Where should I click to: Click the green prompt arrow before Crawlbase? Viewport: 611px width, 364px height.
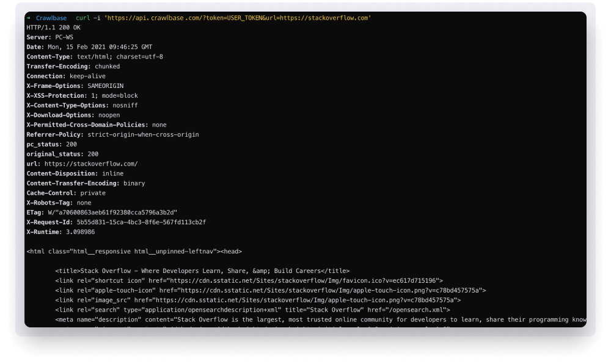tap(29, 18)
